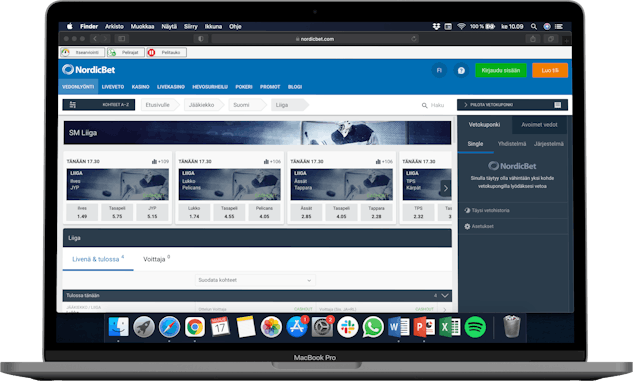Open Asetukset gear settings in betslip

(467, 226)
